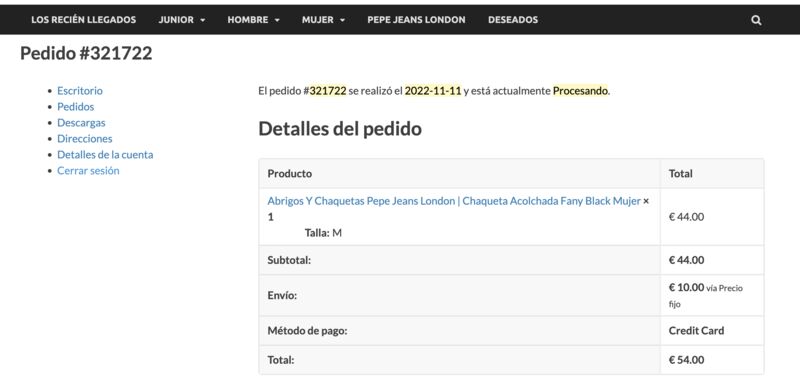This screenshot has width=800, height=392.
Task: Open the DESEADOS menu item
Action: 513,20
